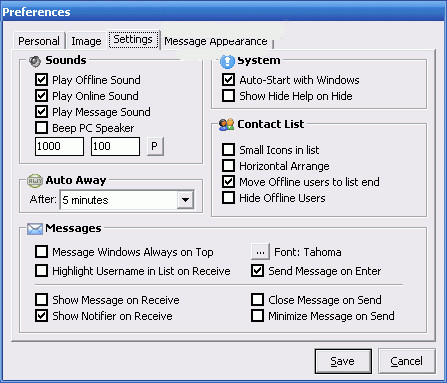This screenshot has width=447, height=383.
Task: Enable Highlight Username in List on Receive
Action: point(41,271)
